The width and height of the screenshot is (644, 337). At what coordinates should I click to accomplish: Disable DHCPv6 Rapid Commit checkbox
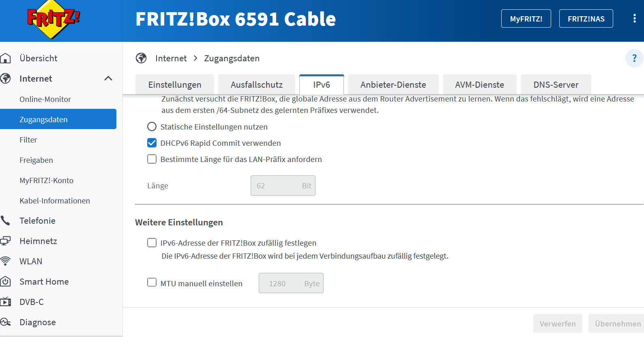click(152, 143)
